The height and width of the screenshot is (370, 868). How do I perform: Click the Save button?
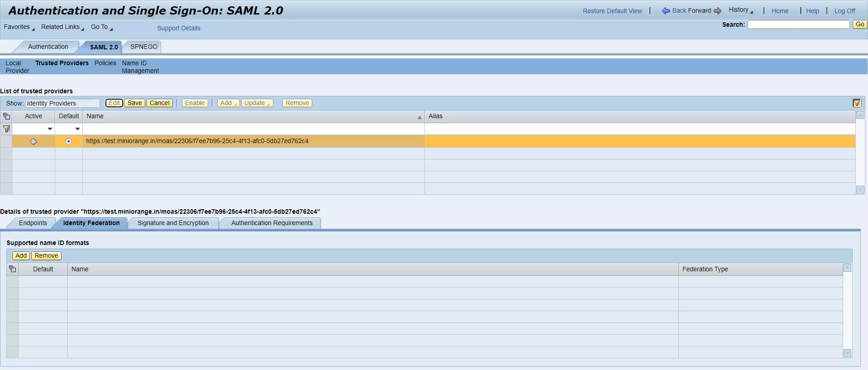pyautogui.click(x=134, y=103)
